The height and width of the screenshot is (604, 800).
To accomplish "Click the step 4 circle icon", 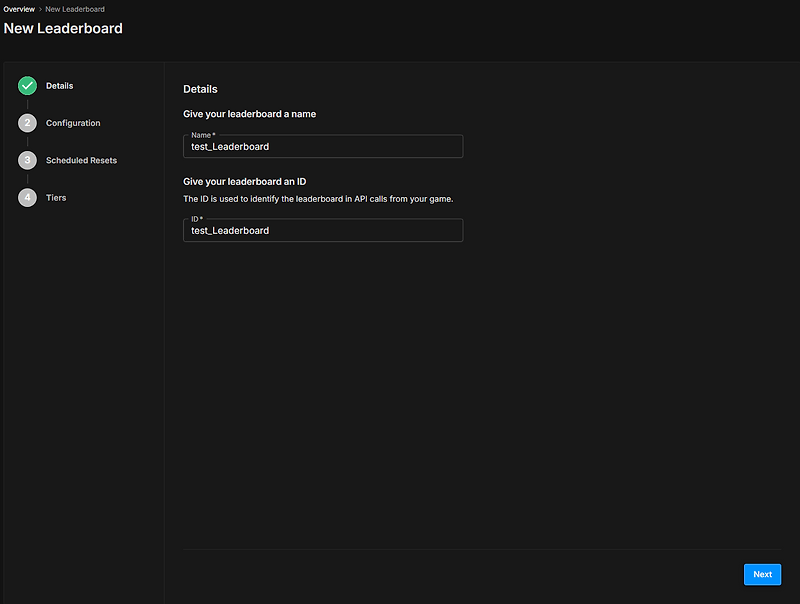I will 27,198.
